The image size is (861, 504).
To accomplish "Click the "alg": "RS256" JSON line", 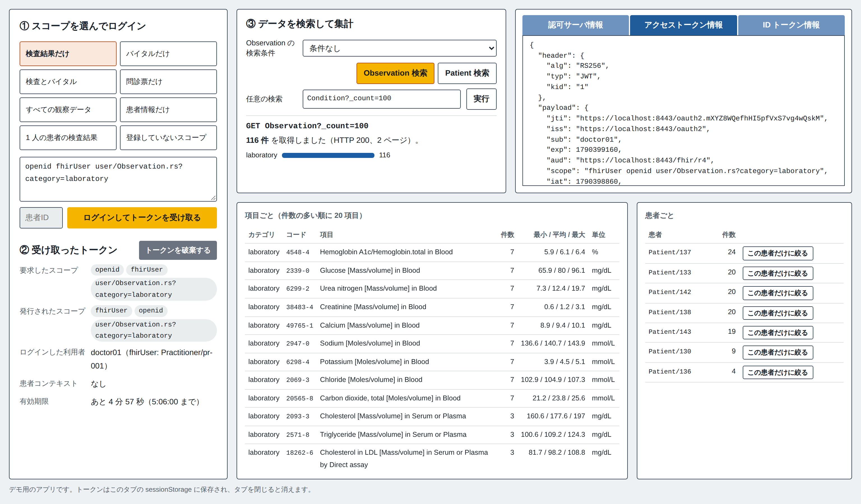I will tap(577, 66).
